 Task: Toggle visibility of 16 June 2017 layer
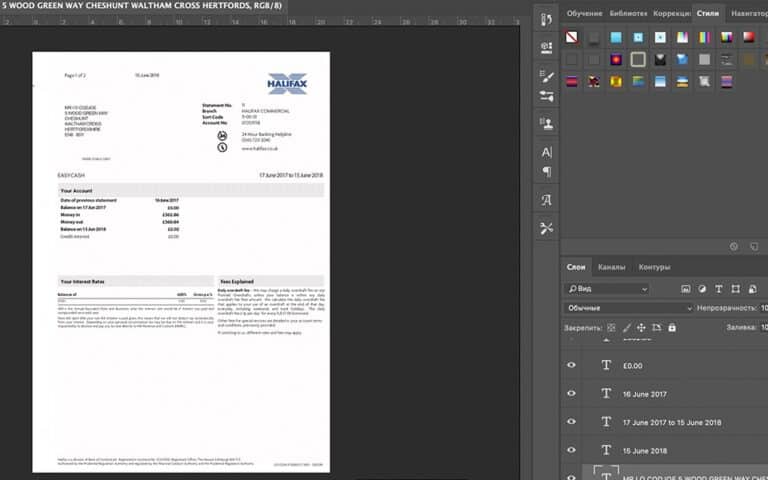coord(572,393)
